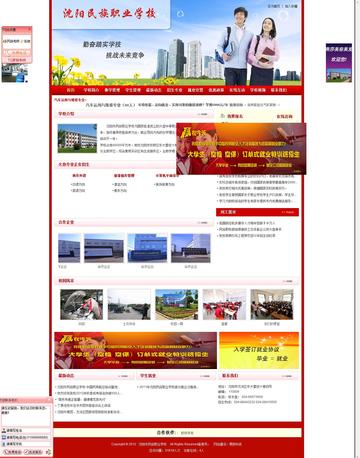Open the 就业安置 navigation item
This screenshot has height=458, width=360.
(195, 90)
